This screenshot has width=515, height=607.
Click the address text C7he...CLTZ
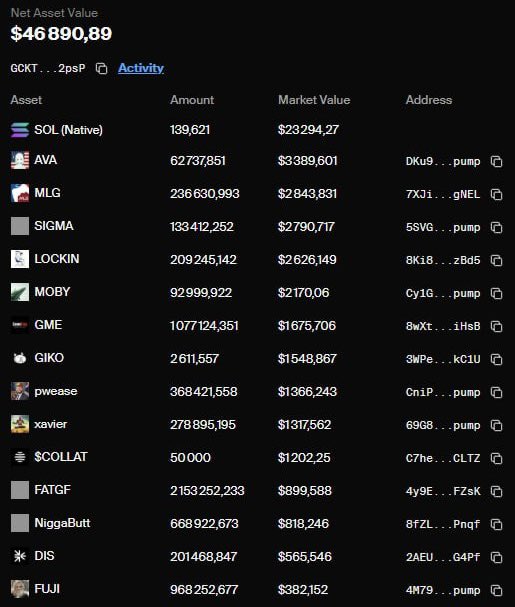pyautogui.click(x=443, y=458)
